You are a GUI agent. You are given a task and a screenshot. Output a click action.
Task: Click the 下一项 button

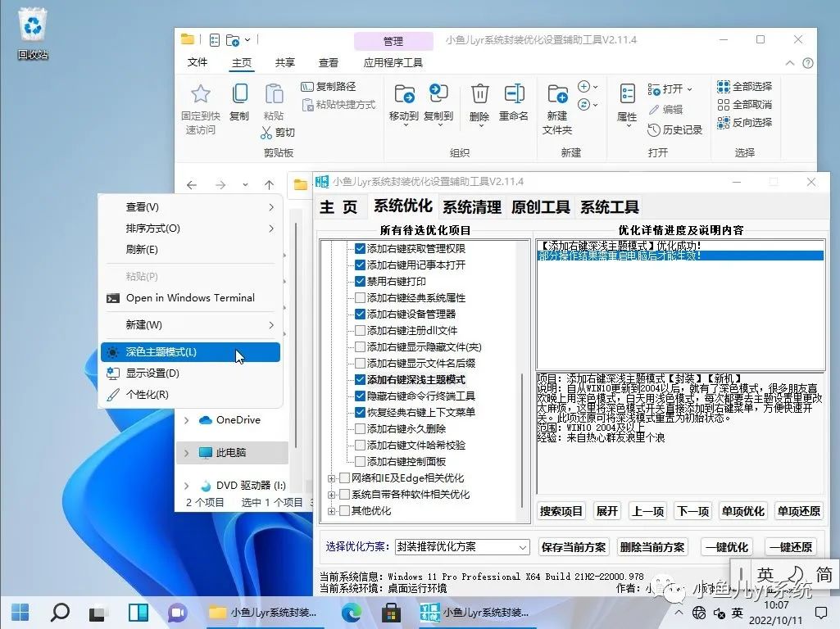click(x=692, y=511)
